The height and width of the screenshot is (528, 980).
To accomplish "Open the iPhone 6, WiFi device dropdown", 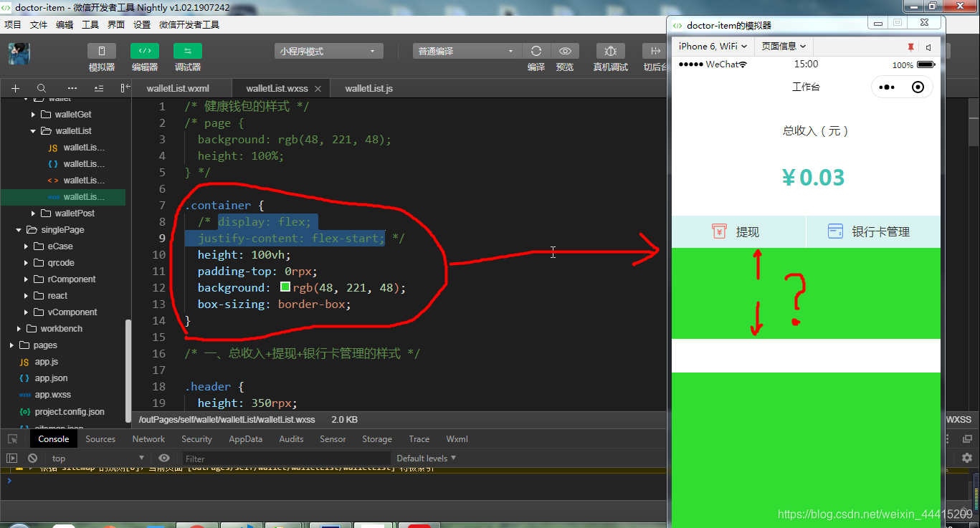I will point(713,47).
